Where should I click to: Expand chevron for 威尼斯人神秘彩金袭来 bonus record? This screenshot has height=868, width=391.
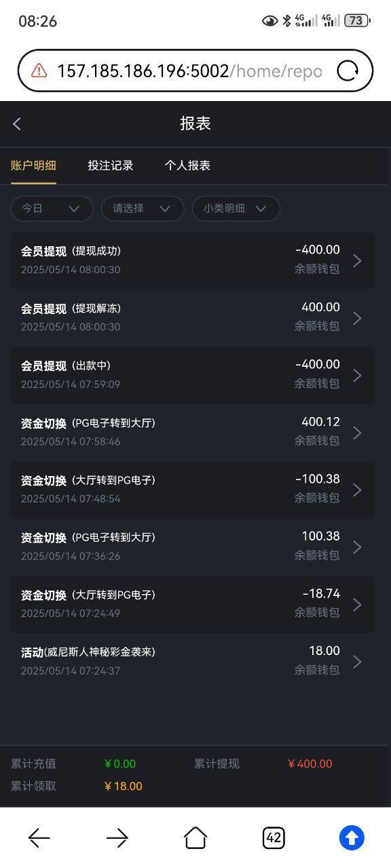tap(357, 662)
